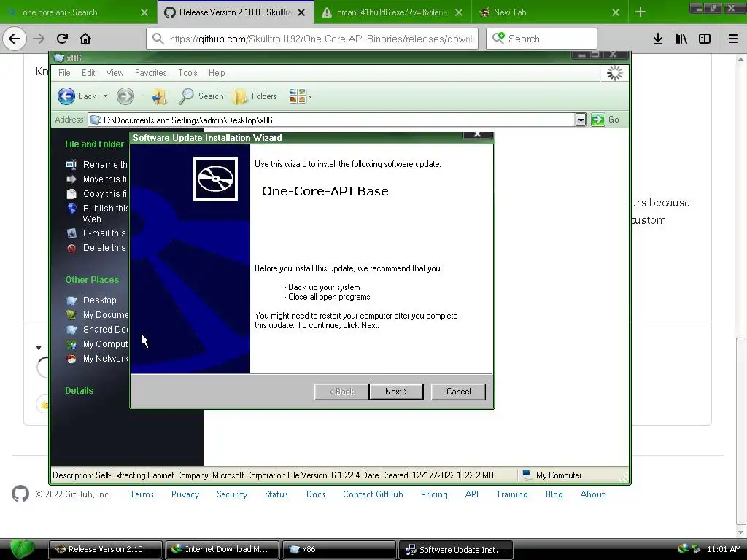Open My Network Places in sidebar
Image resolution: width=747 pixels, height=560 pixels.
(x=97, y=359)
